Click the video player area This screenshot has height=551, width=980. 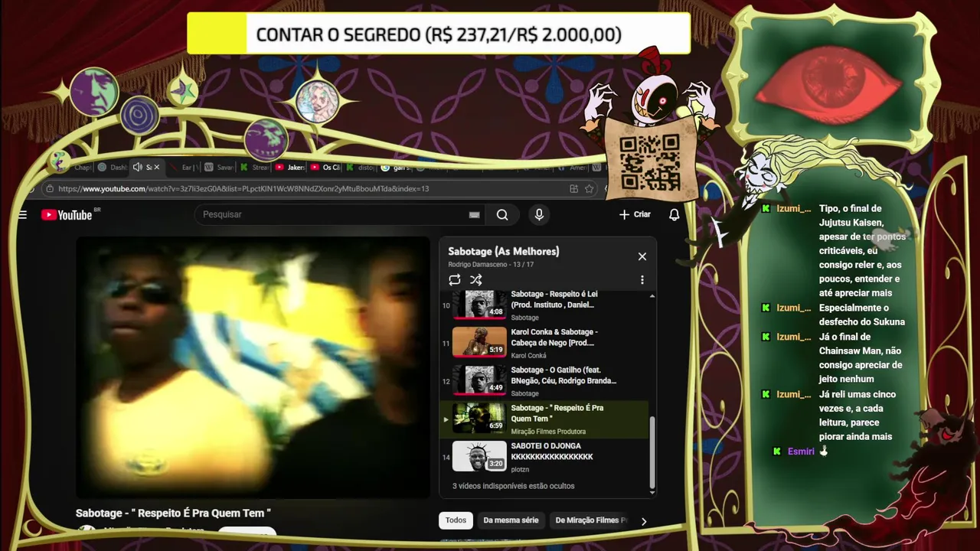[x=253, y=367]
